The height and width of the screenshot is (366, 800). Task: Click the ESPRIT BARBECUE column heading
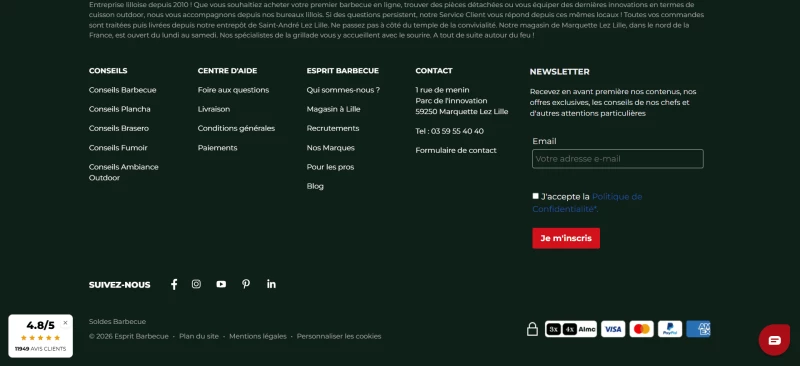click(x=342, y=71)
